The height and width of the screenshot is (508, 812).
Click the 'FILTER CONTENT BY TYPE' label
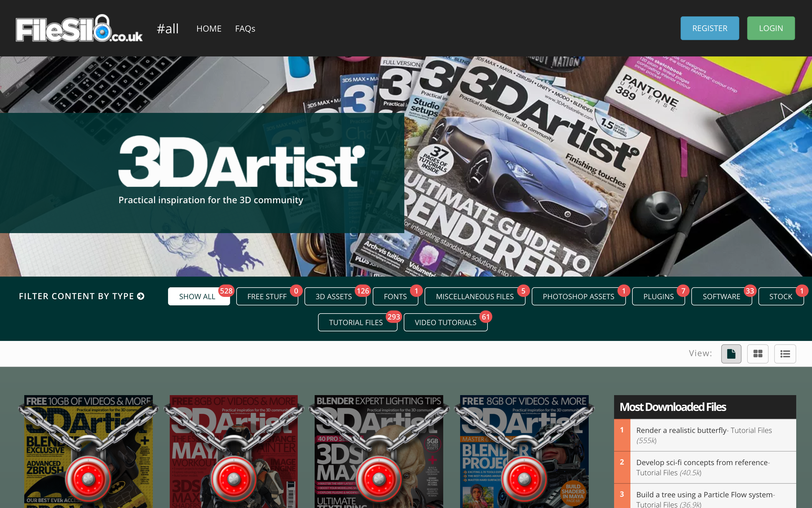(76, 296)
